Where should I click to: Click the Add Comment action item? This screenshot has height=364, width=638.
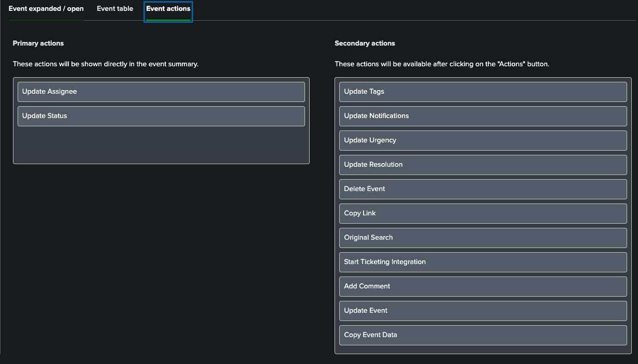(483, 286)
